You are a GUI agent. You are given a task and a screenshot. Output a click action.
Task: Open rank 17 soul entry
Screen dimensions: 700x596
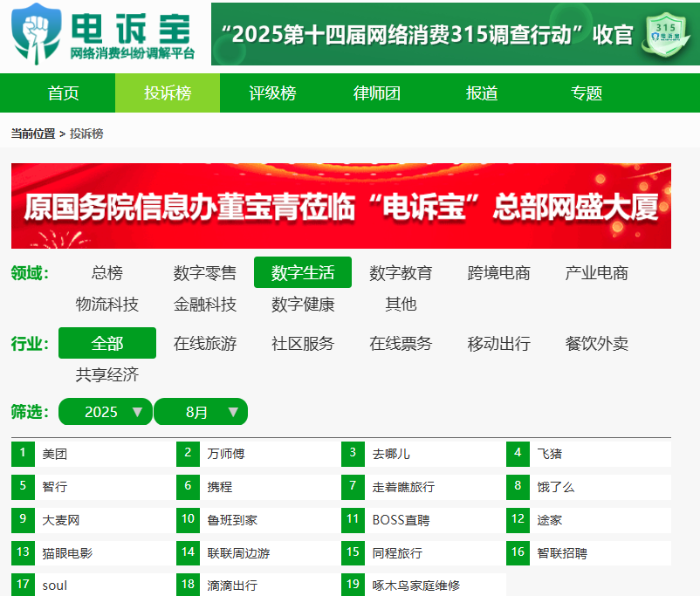coord(93,585)
